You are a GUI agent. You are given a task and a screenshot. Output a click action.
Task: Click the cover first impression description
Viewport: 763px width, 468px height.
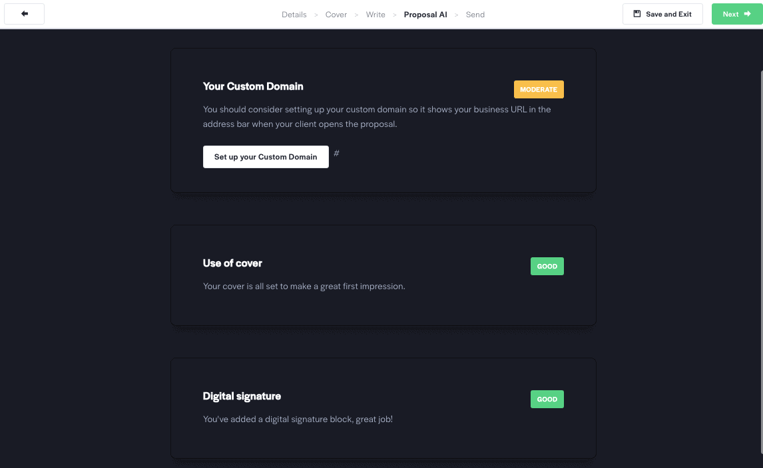click(x=304, y=287)
